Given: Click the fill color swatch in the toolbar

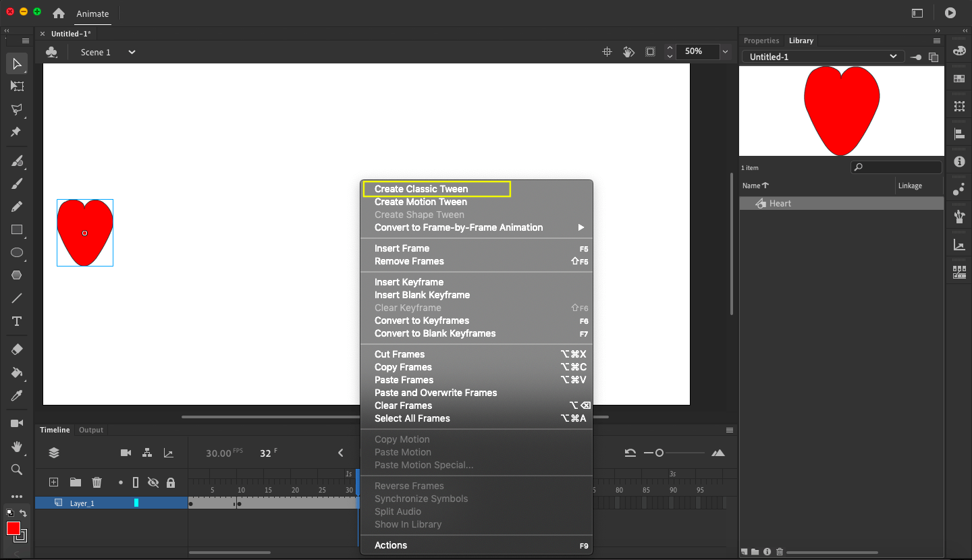Looking at the screenshot, I should 12,527.
